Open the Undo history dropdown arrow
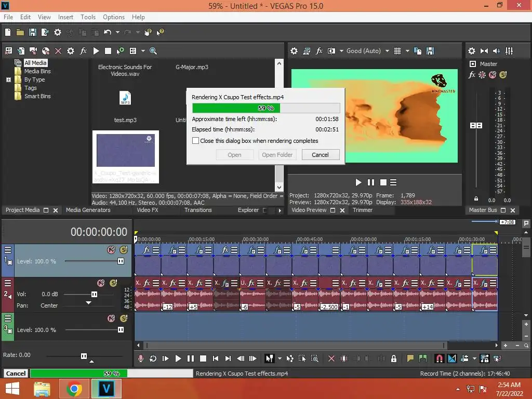The image size is (532, 399). (x=117, y=32)
